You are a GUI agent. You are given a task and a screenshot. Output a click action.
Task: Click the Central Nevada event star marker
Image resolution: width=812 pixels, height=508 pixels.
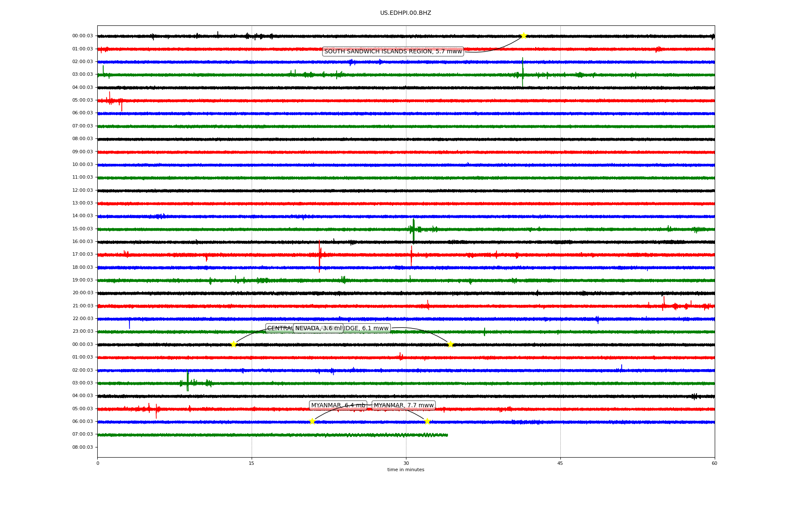pos(233,344)
